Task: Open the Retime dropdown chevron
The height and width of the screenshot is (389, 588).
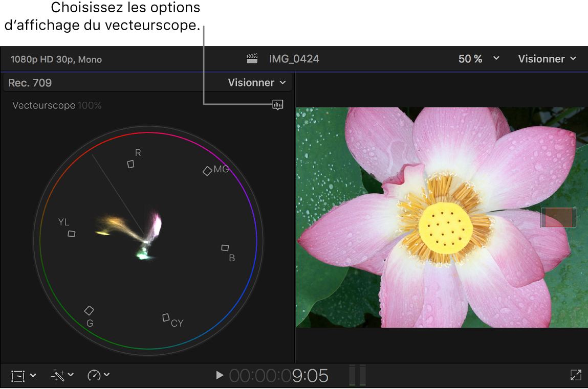Action: tap(105, 375)
